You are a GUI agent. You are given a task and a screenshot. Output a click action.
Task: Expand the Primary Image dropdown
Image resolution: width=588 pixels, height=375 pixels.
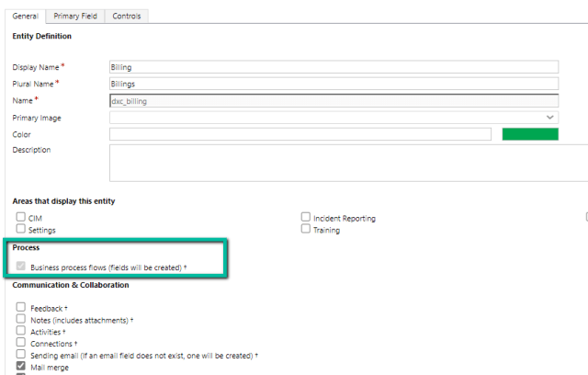tap(334, 118)
